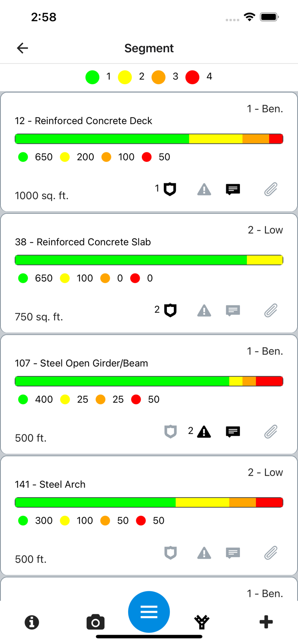298x644 pixels.
Task: Tap the warning triangle on Steel Arch
Action: point(204,553)
